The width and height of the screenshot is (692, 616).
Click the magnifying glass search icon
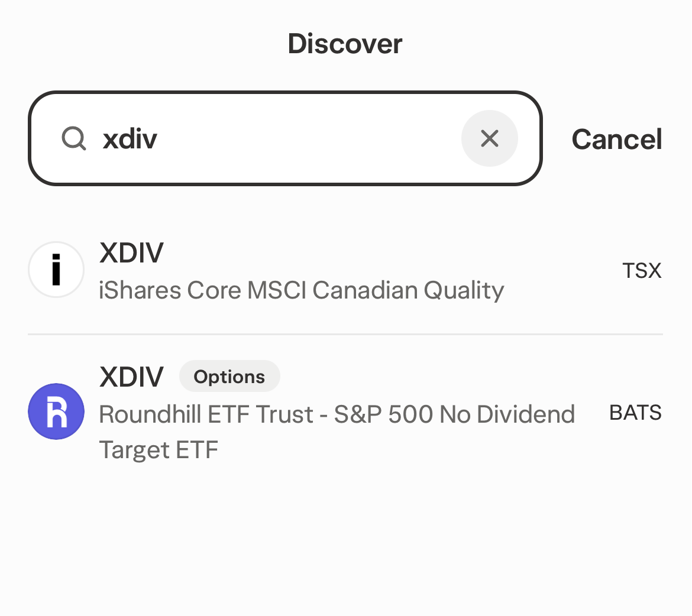click(x=74, y=140)
